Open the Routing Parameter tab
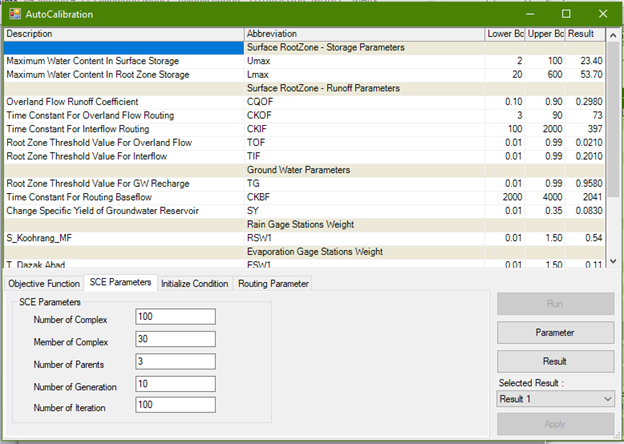Image resolution: width=624 pixels, height=444 pixels. [x=272, y=284]
